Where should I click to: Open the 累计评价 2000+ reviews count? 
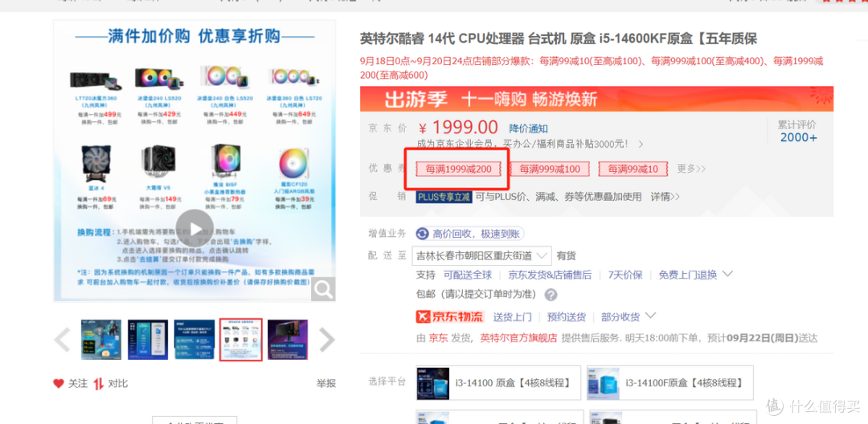pos(798,132)
